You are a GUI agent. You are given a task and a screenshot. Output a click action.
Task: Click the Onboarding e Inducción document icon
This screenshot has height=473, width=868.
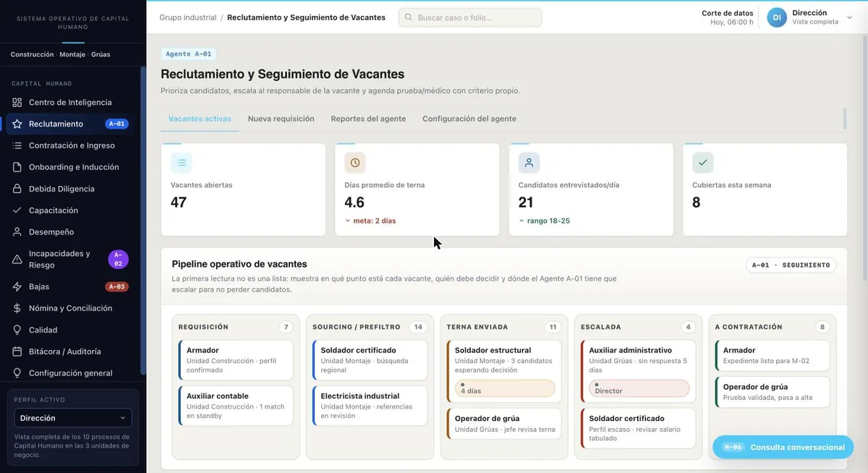[x=17, y=168]
